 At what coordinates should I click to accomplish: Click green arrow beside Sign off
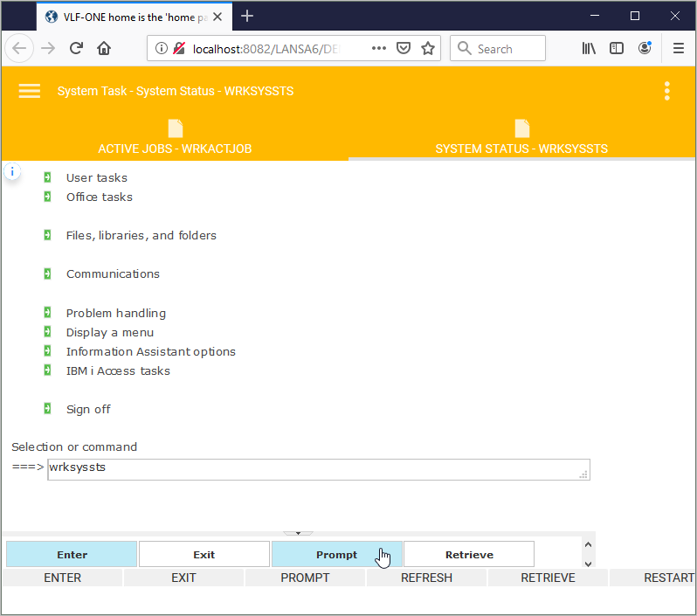[x=48, y=409]
